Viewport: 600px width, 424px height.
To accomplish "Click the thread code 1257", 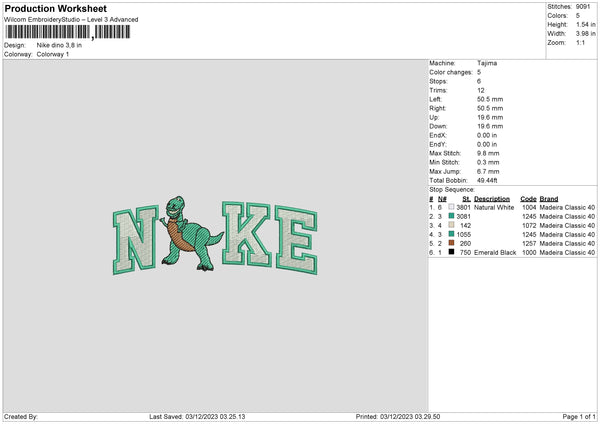I will [529, 243].
